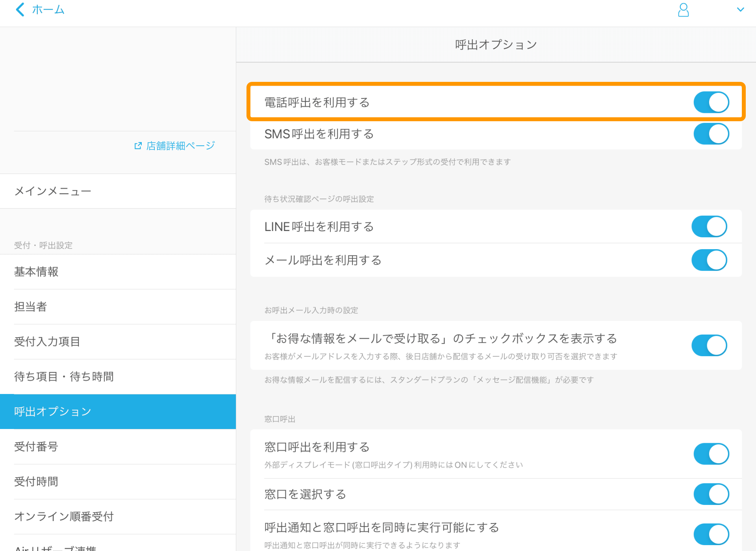Select the highlighted 呼出オプション item
The width and height of the screenshot is (756, 551).
click(x=118, y=412)
